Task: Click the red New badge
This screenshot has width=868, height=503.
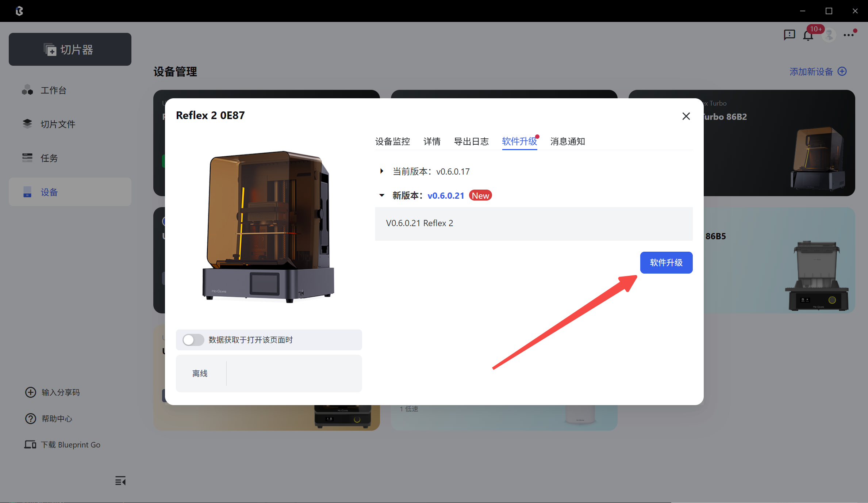Action: (x=480, y=195)
